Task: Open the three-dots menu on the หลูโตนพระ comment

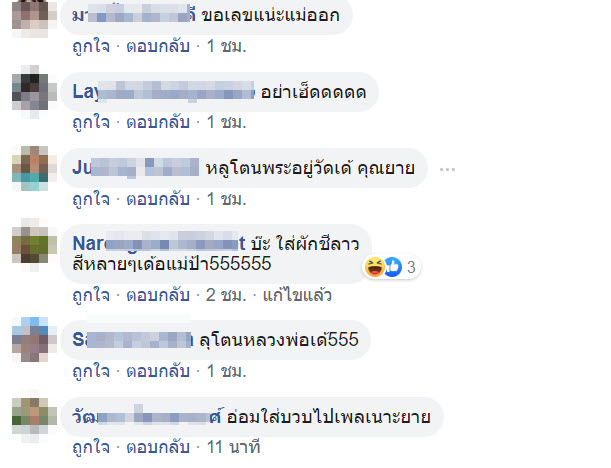Action: 447,170
